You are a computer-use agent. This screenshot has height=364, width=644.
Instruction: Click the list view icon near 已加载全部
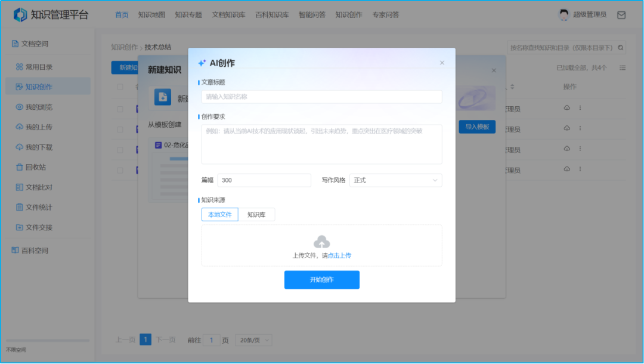click(623, 67)
